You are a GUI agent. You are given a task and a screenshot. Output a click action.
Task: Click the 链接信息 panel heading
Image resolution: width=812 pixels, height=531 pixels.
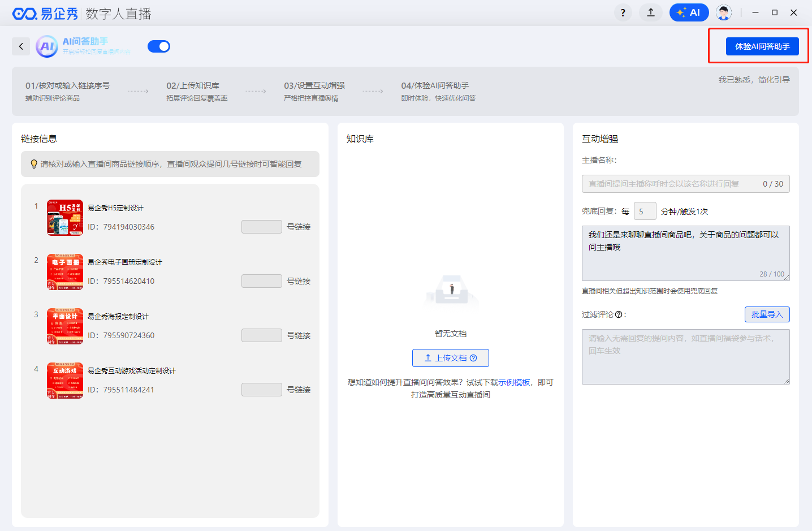point(39,139)
